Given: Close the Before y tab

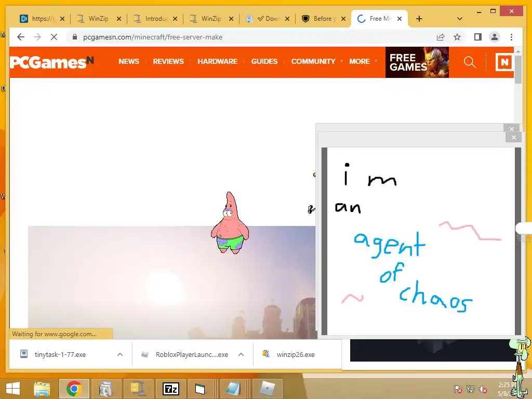Looking at the screenshot, I should [343, 19].
